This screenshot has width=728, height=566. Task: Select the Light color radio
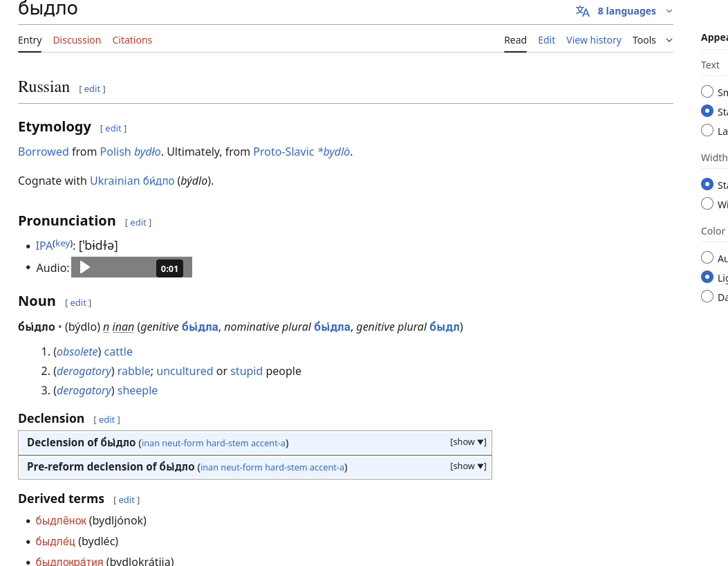(x=707, y=277)
